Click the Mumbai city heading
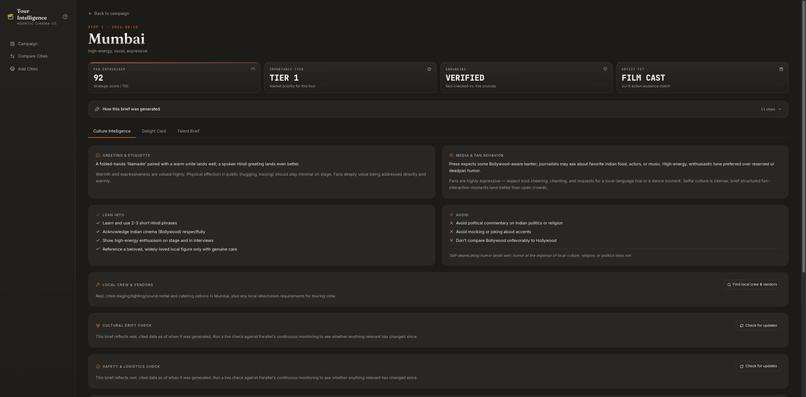The image size is (806, 397). tap(117, 39)
